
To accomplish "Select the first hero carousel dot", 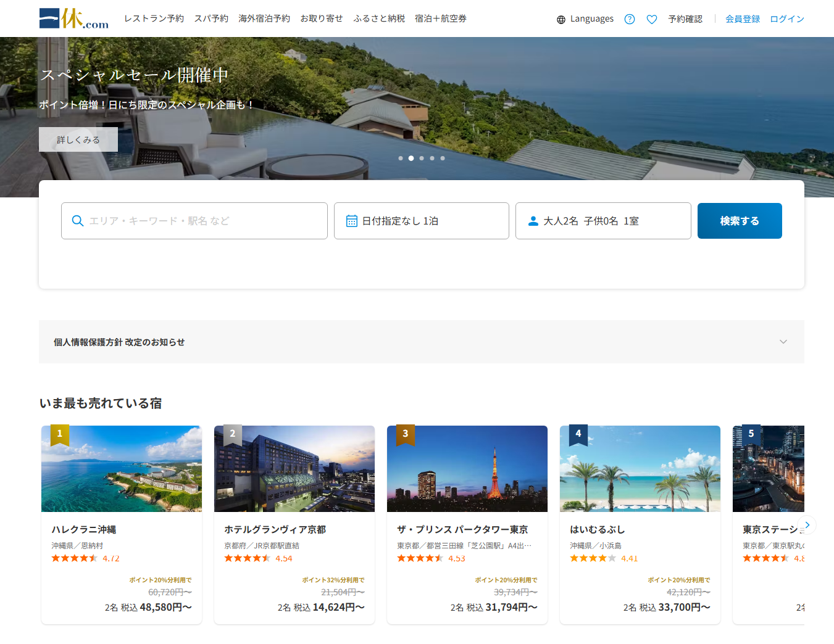I will 401,159.
